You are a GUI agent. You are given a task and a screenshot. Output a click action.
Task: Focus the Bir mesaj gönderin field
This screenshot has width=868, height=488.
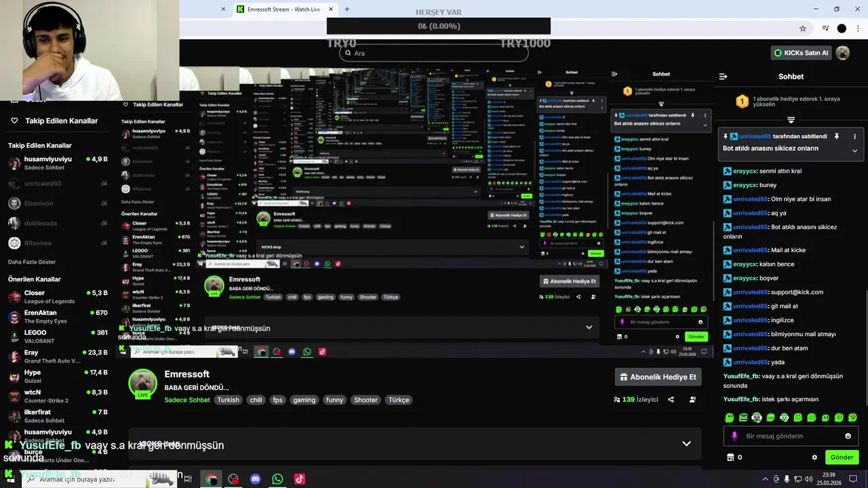point(791,436)
